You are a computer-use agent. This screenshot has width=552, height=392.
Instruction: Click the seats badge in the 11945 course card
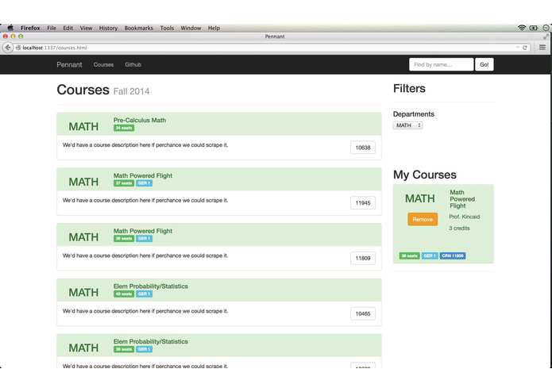click(124, 183)
